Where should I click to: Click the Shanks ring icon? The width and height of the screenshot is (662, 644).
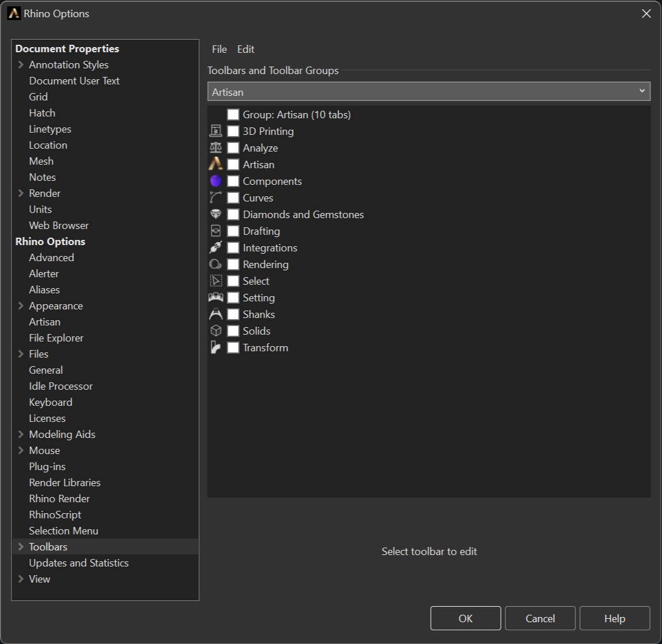216,314
